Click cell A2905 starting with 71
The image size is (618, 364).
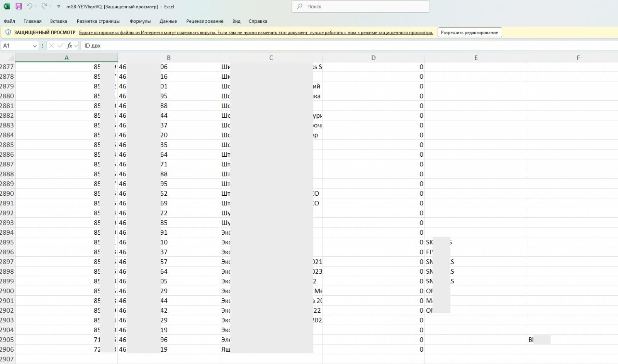click(66, 340)
